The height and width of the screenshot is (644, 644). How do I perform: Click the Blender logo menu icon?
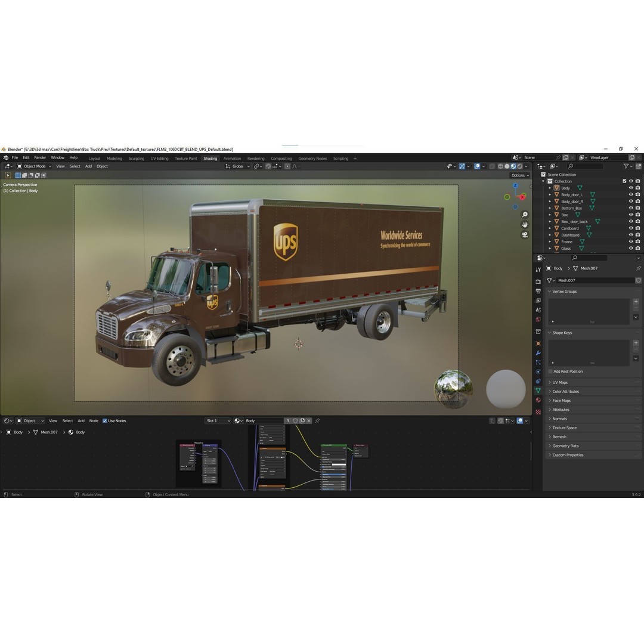[5, 157]
